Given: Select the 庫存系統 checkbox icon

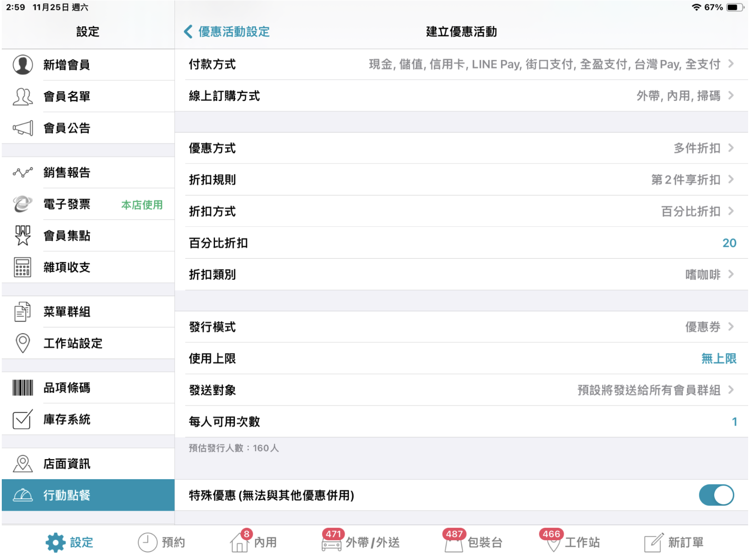Looking at the screenshot, I should click(x=23, y=419).
